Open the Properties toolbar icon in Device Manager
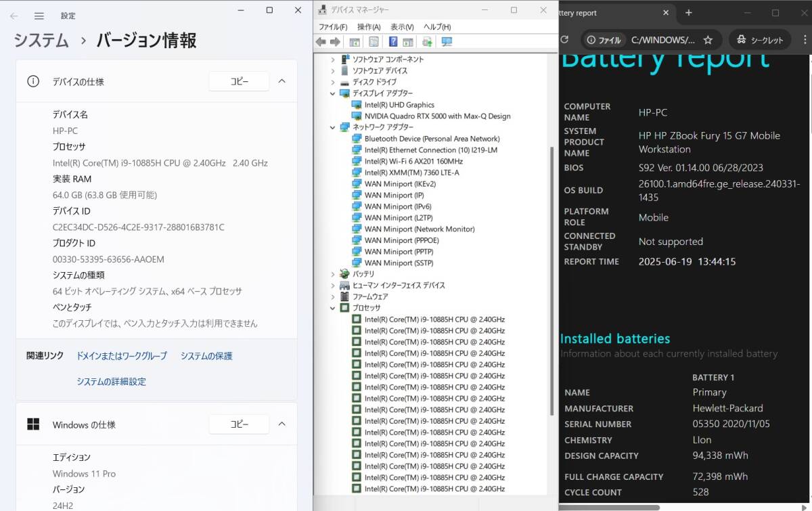The image size is (812, 511). pos(374,42)
